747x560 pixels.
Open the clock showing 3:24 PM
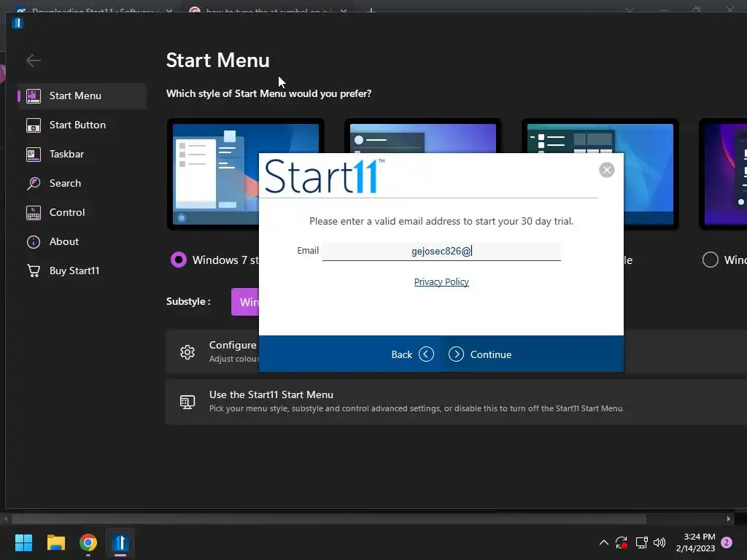point(695,542)
